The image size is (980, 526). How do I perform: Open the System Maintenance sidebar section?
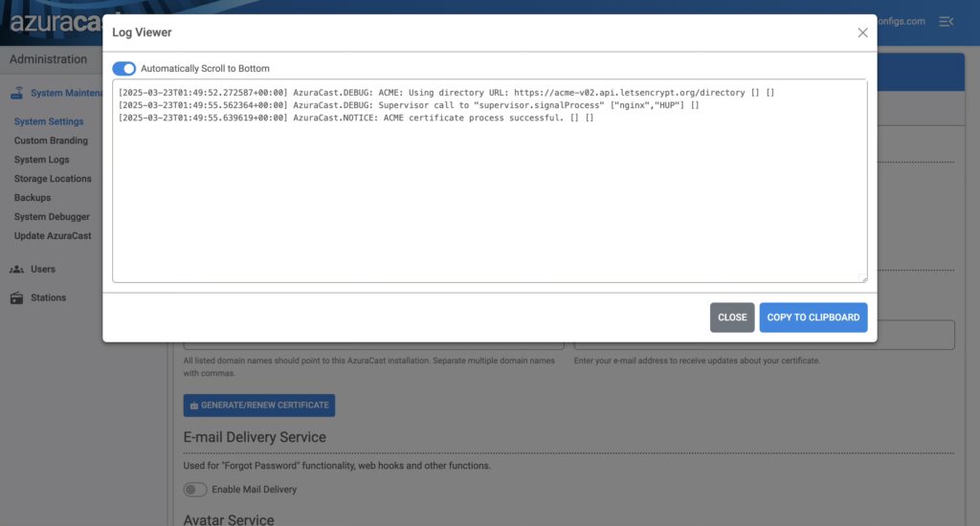tap(56, 93)
